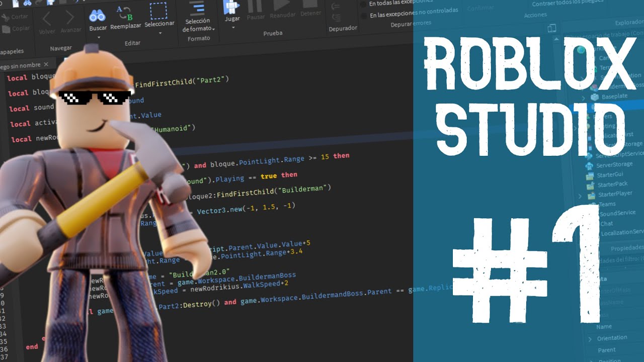
Task: Click Vector3.new(-1, 1.5, -1) in code
Action: [x=246, y=208]
